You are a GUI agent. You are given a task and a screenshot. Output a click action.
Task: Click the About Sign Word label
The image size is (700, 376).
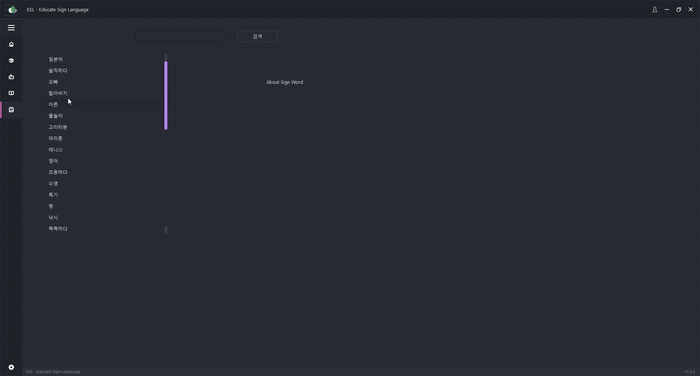284,82
